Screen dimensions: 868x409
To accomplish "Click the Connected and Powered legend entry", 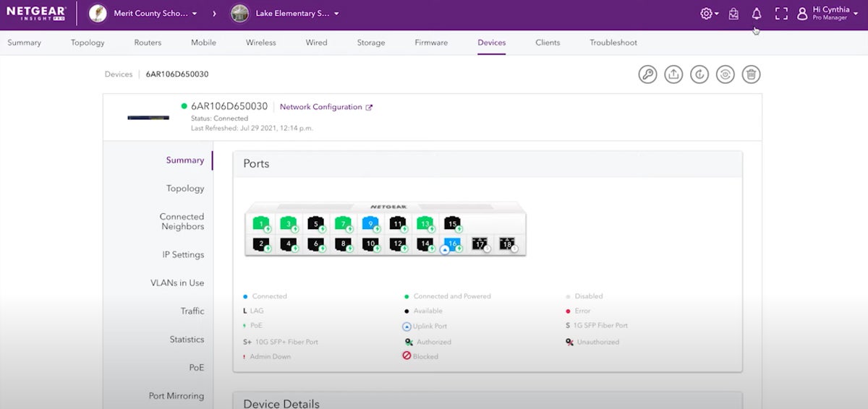I will [447, 296].
